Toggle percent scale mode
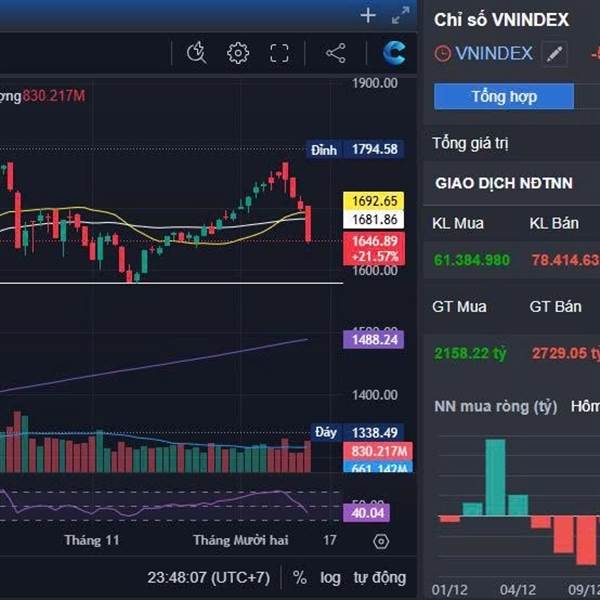Image resolution: width=600 pixels, height=600 pixels. point(300,577)
